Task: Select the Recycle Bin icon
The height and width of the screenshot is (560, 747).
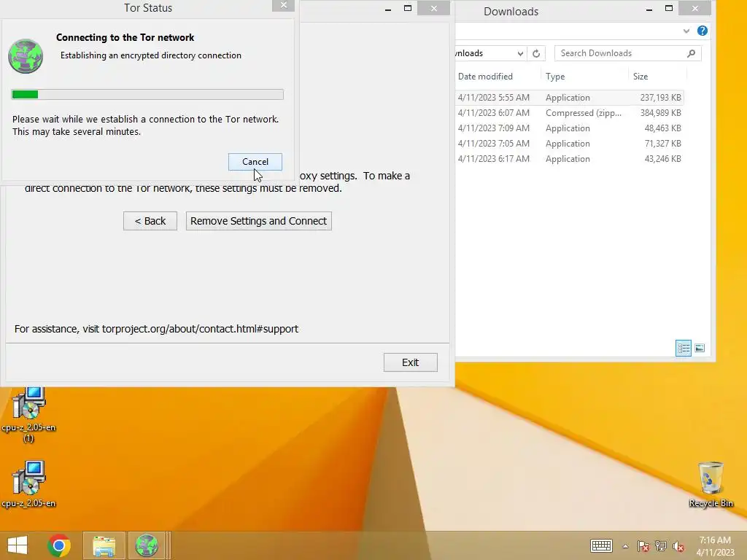Action: [711, 484]
